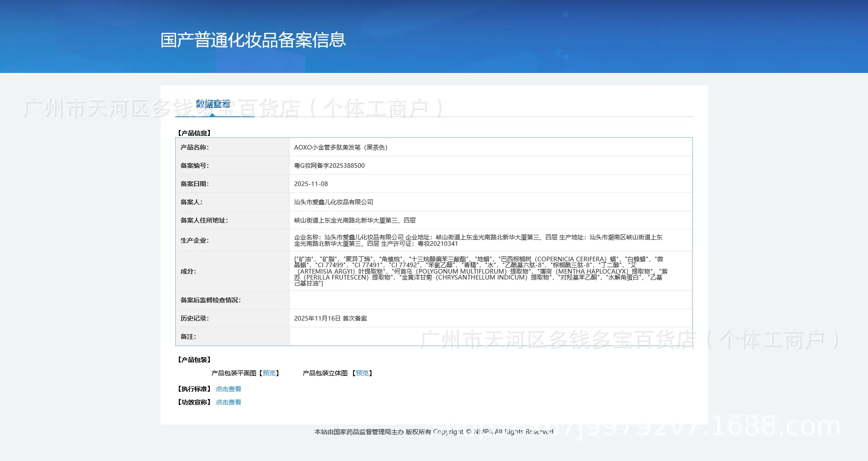
Task: Click the NMPA copyright footer text
Action: point(434,432)
